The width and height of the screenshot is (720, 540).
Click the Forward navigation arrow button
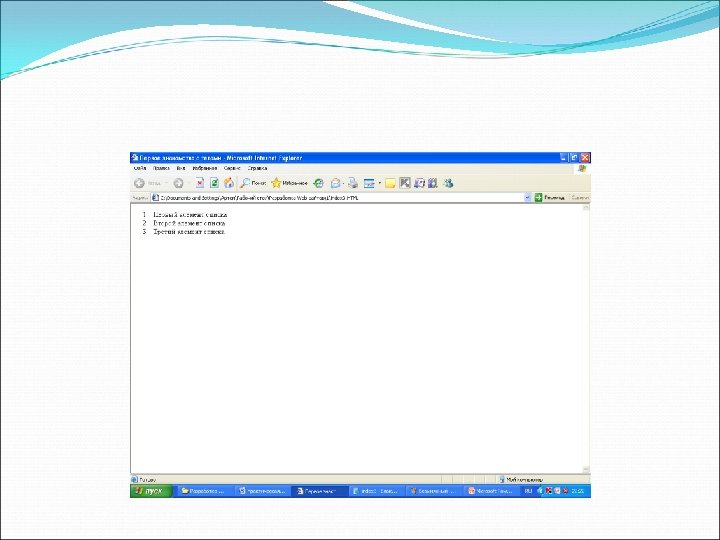pos(178,183)
